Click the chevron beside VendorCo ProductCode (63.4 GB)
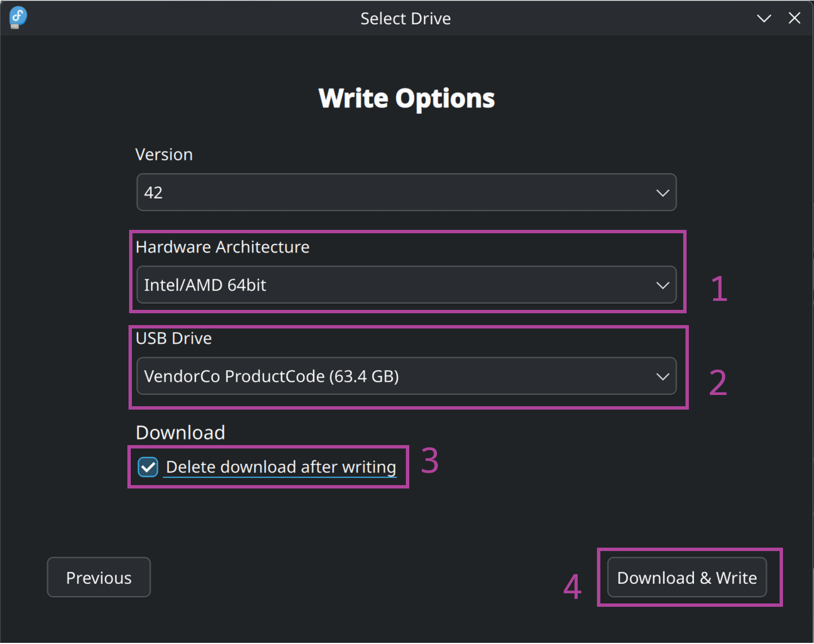This screenshot has width=814, height=644. pos(662,376)
